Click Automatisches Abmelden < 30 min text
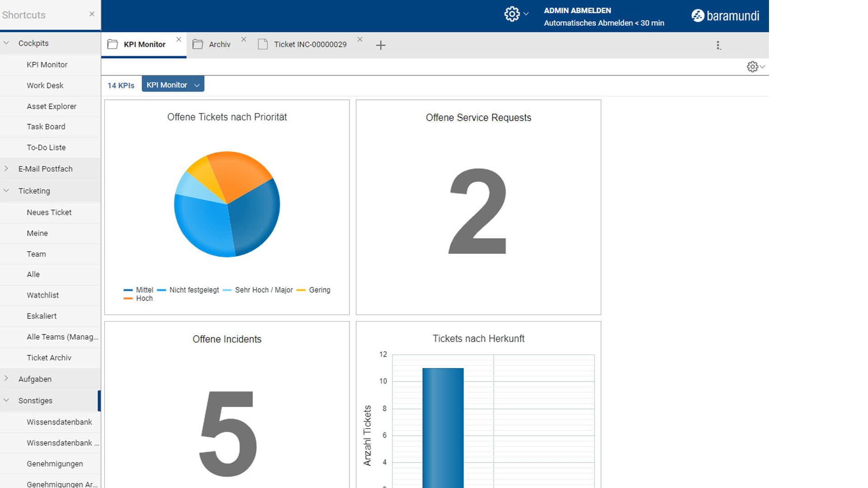Image resolution: width=868 pixels, height=488 pixels. (x=604, y=23)
